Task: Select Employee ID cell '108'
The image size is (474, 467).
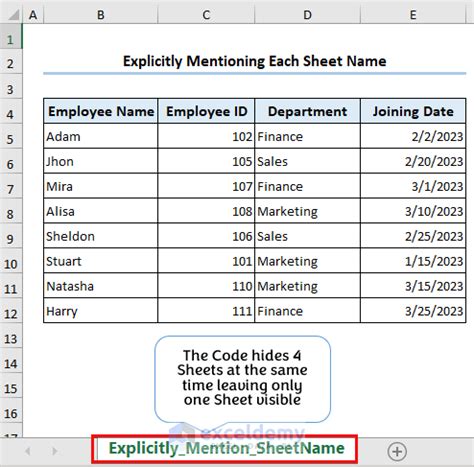Action: 206,211
